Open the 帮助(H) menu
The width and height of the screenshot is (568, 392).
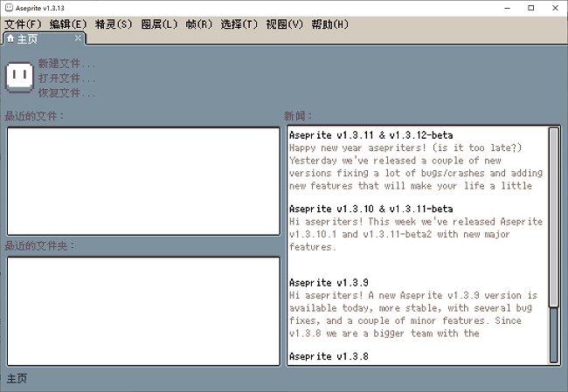tap(329, 24)
